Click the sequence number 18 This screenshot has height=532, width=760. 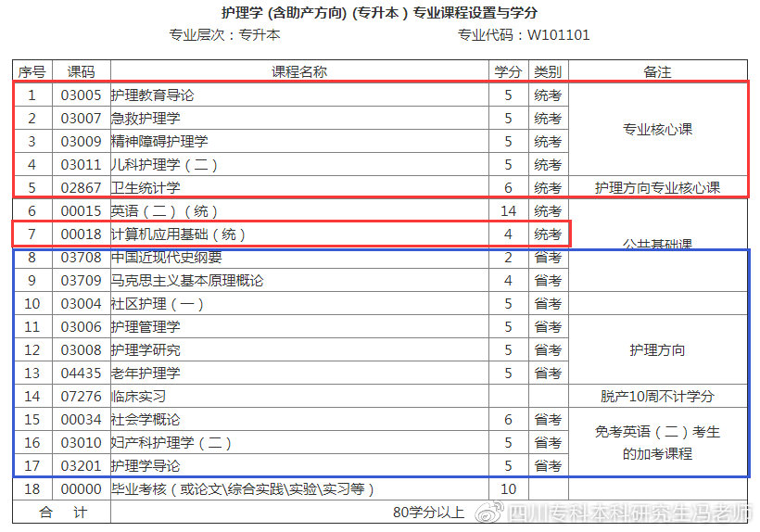tap(32, 488)
